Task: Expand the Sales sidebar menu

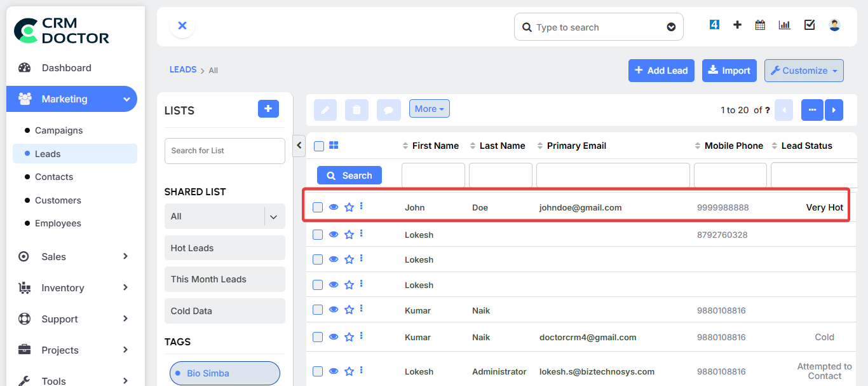Action: [72, 257]
